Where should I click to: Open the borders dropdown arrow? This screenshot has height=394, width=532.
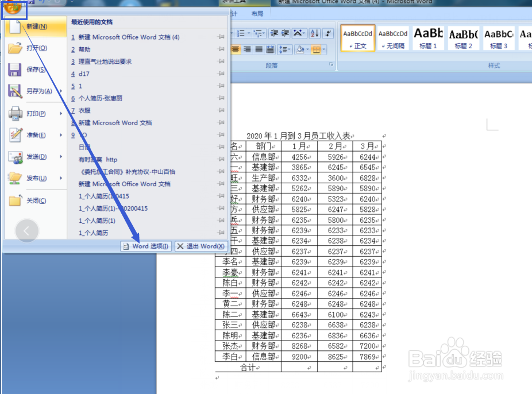(324, 50)
